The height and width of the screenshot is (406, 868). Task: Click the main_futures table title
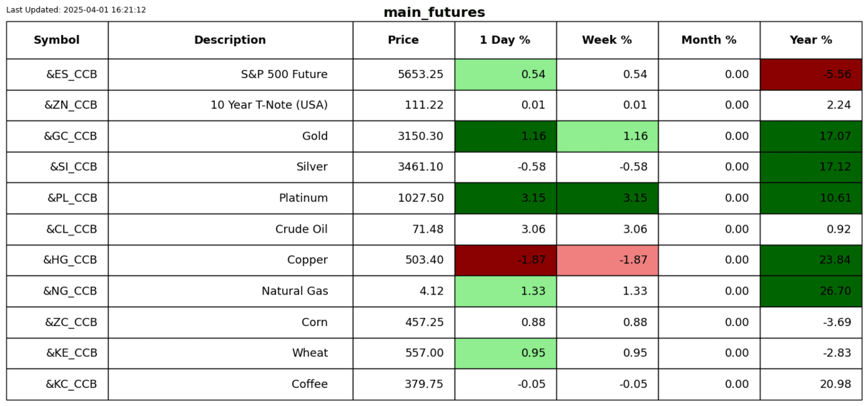pos(434,13)
